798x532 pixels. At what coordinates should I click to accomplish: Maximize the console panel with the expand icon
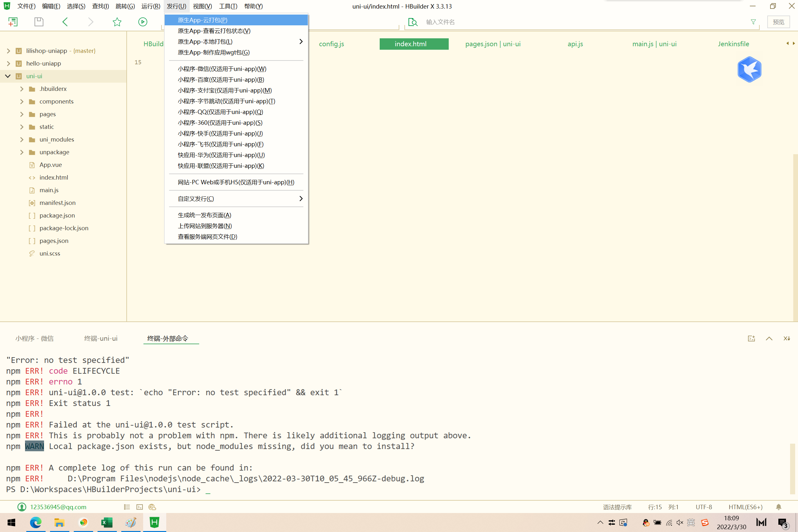[751, 338]
